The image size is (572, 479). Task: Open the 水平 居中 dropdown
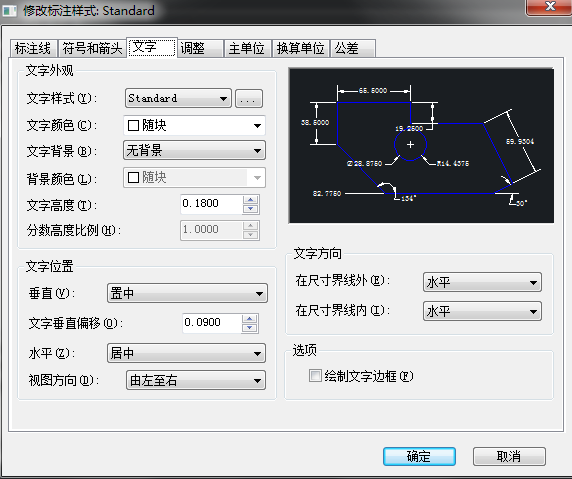[186, 353]
